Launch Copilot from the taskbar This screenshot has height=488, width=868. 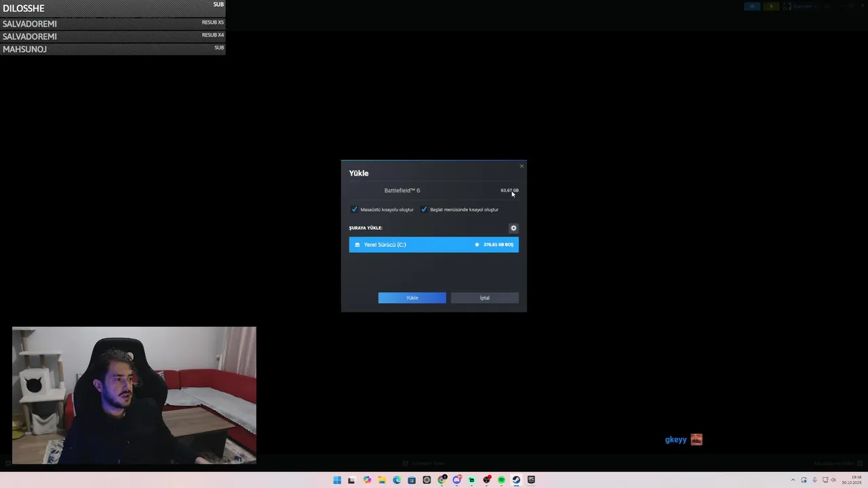click(x=367, y=480)
